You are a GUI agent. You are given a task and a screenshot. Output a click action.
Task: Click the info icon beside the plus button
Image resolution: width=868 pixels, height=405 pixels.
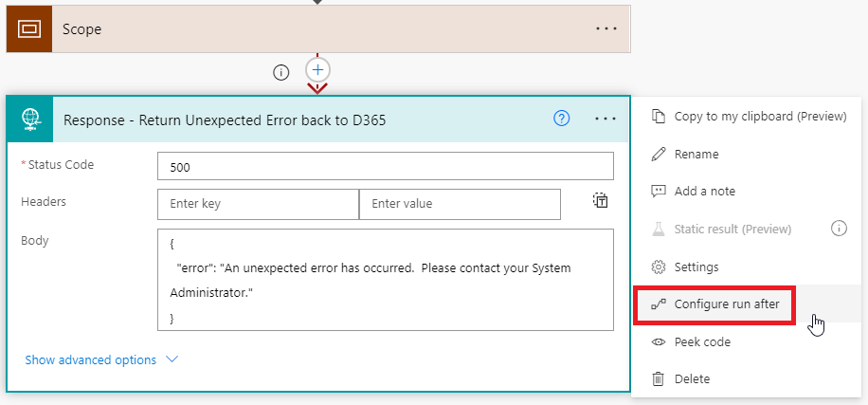click(x=280, y=72)
